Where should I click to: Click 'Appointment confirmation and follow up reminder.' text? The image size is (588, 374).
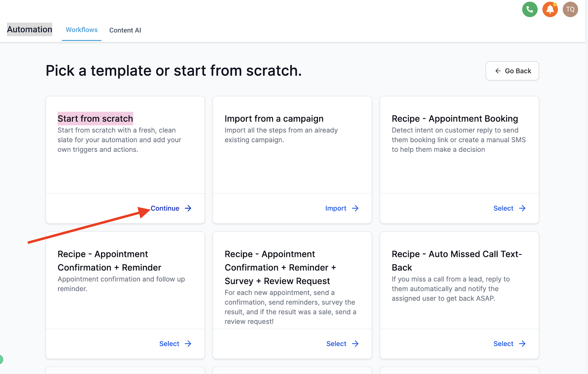(121, 284)
